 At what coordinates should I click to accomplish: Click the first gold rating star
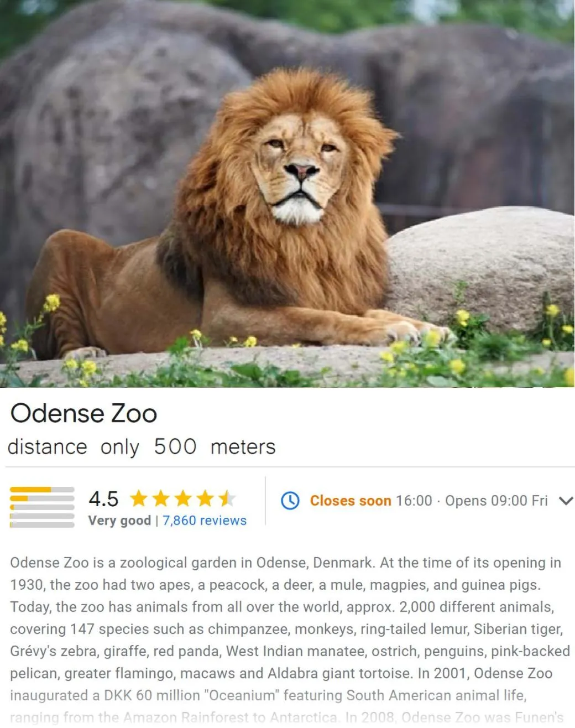pos(139,499)
